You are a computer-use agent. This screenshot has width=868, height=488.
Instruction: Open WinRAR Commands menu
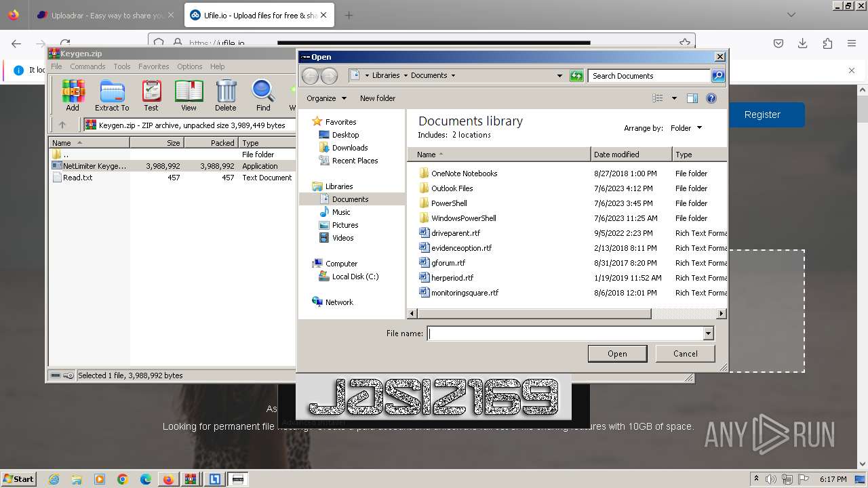[87, 66]
